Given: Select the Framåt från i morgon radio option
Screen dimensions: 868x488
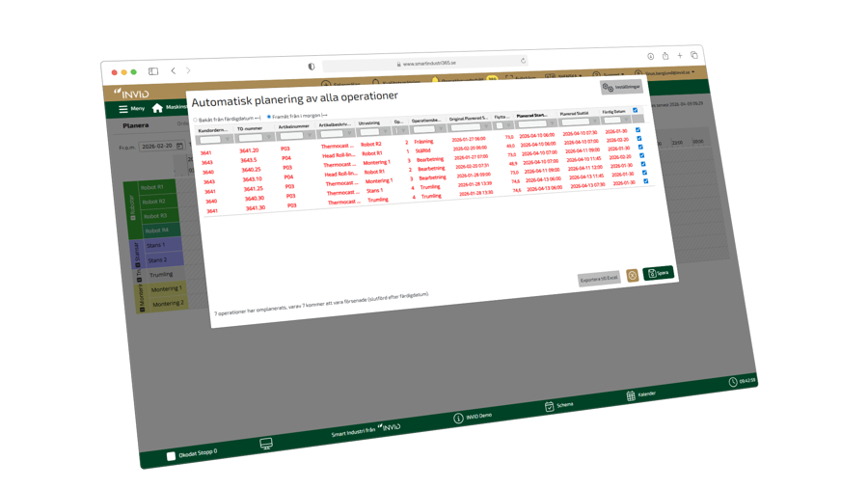Looking at the screenshot, I should tap(269, 117).
